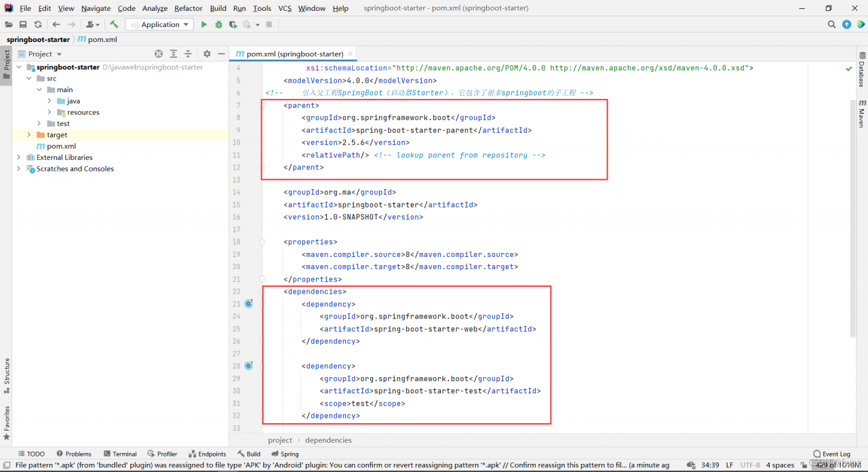Click the gutter bean icon at line 28
This screenshot has width=868, height=472.
click(249, 366)
